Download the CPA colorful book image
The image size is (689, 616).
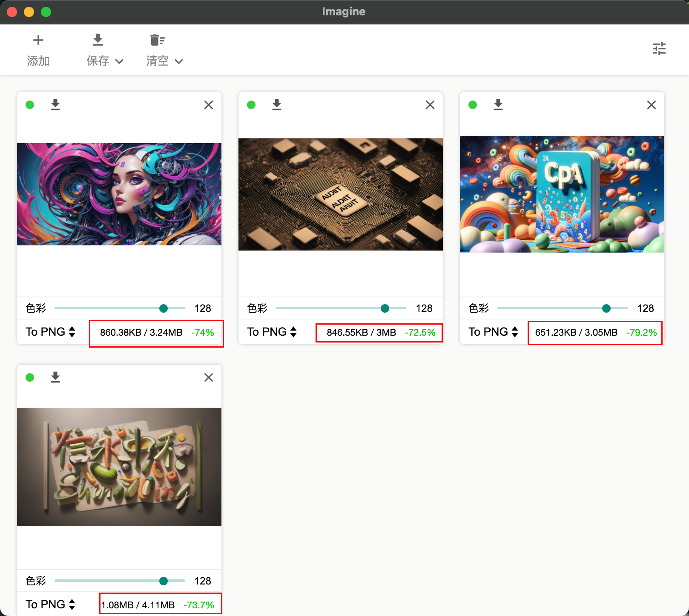pos(498,104)
